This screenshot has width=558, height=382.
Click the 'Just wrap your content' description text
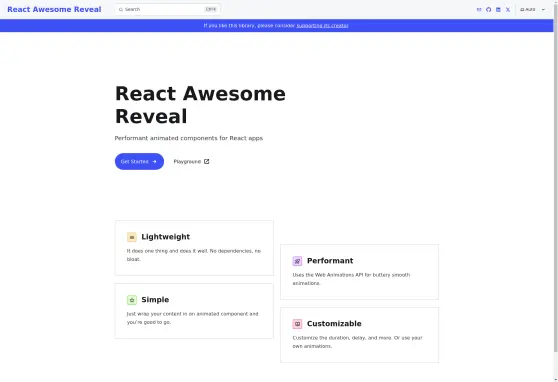[x=193, y=318]
